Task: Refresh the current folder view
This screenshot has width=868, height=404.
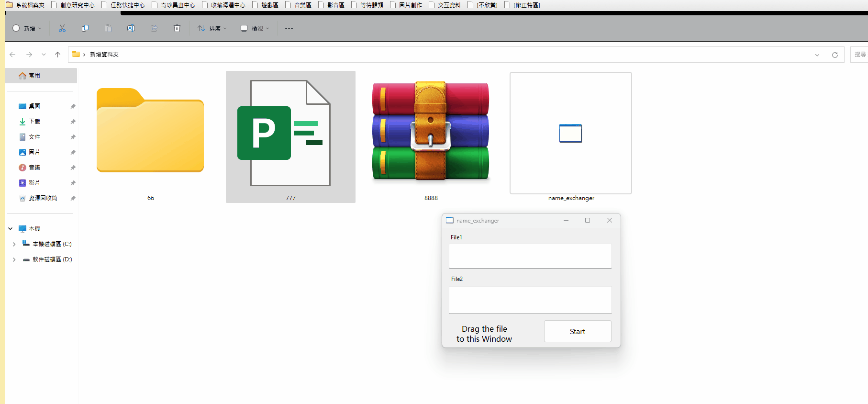Action: [835, 55]
